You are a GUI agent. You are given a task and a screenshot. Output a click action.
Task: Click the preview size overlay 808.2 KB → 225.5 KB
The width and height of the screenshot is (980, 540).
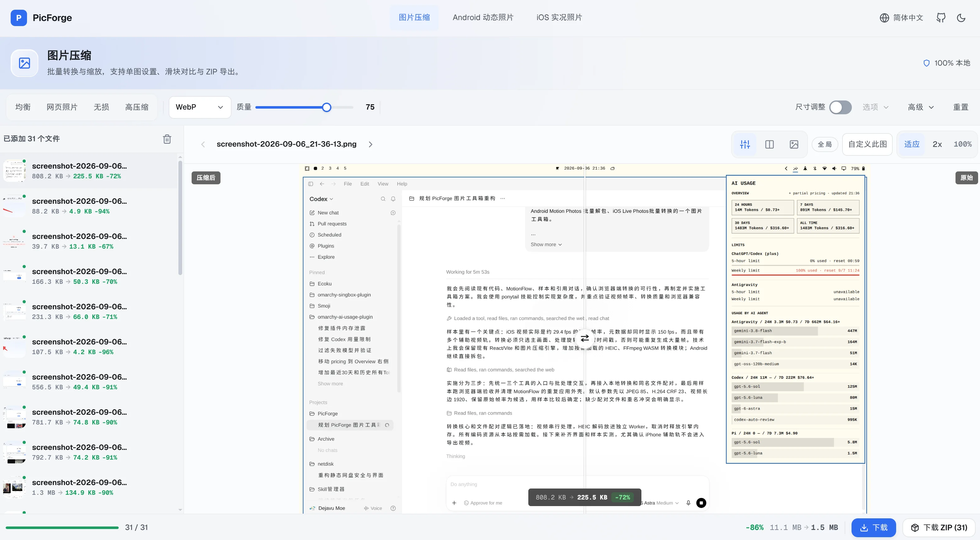pyautogui.click(x=585, y=497)
